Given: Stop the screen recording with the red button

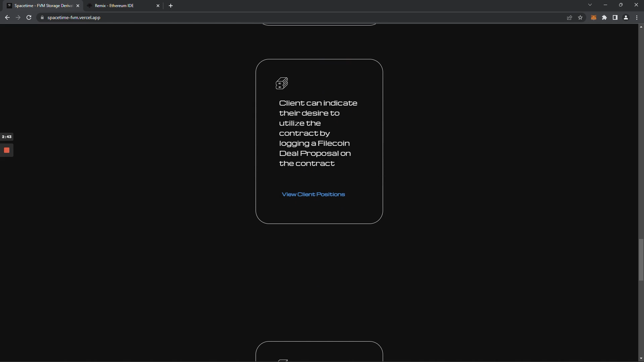Looking at the screenshot, I should (x=7, y=150).
